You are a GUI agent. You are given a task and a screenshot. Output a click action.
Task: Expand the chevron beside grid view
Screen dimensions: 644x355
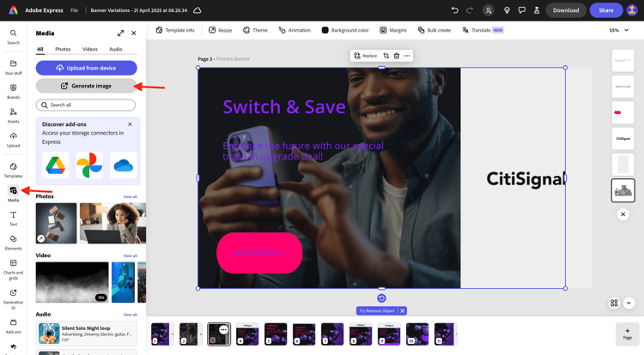pos(629,303)
